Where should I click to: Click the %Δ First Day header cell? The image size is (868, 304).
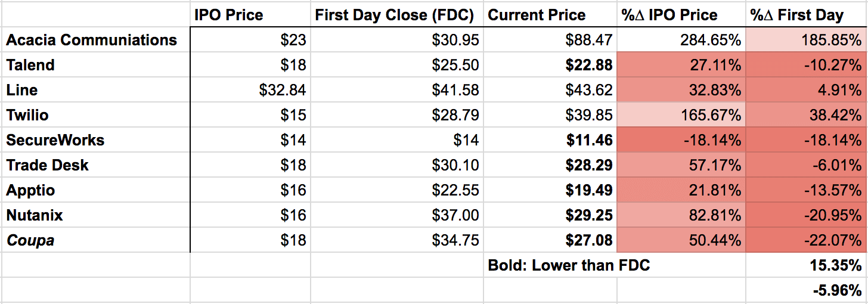coord(807,15)
